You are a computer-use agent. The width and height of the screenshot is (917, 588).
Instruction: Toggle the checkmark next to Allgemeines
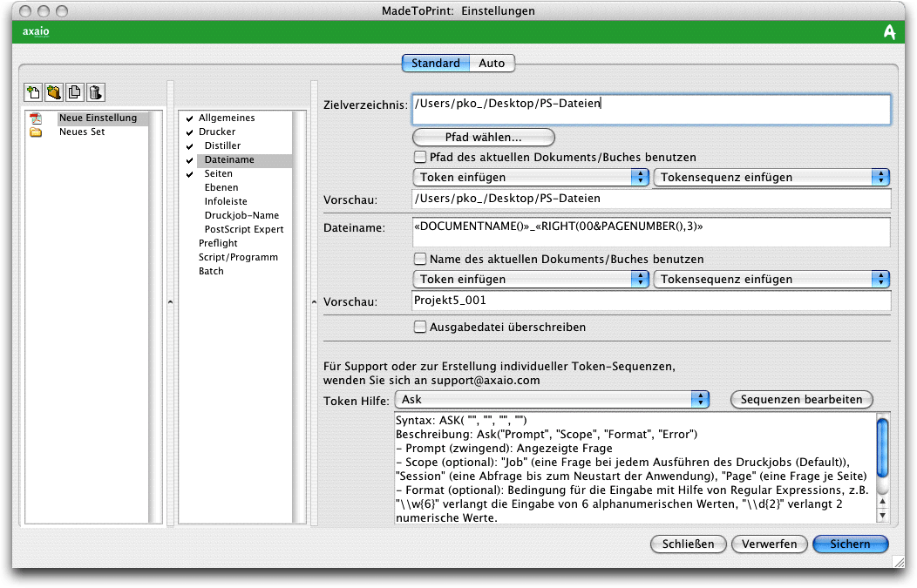click(189, 118)
